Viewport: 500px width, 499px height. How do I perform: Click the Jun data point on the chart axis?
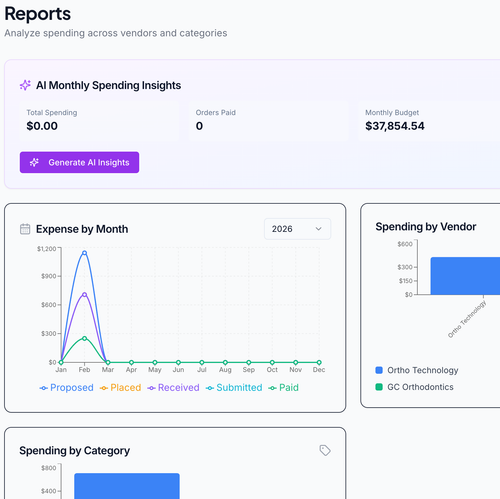click(178, 362)
